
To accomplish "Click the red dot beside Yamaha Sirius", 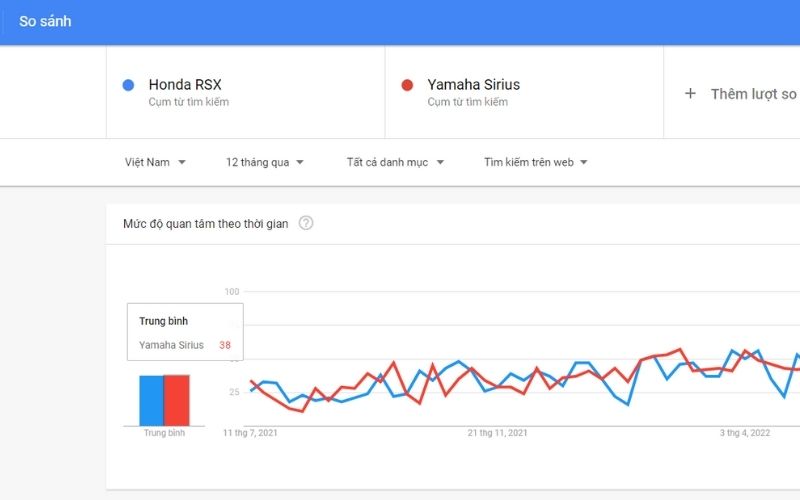I will tap(407, 85).
